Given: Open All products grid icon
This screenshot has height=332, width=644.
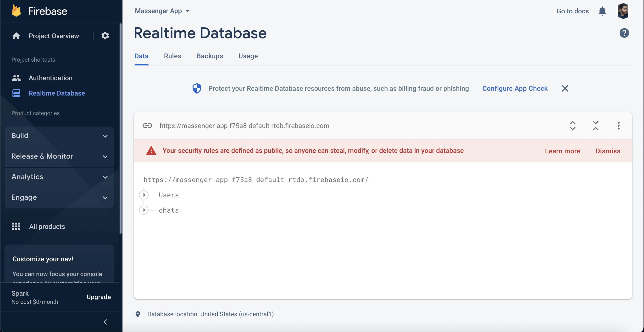Looking at the screenshot, I should coord(16,226).
